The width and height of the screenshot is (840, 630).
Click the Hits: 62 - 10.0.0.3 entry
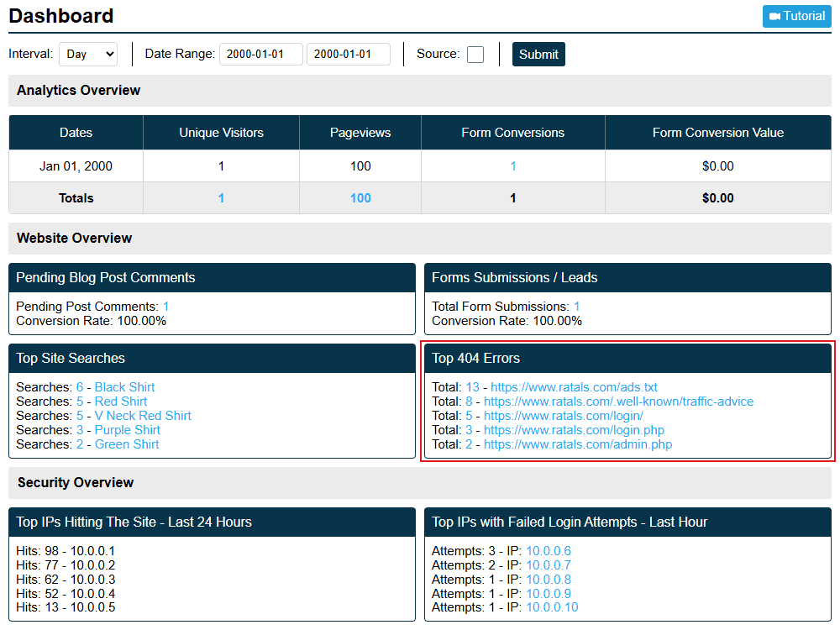point(66,580)
